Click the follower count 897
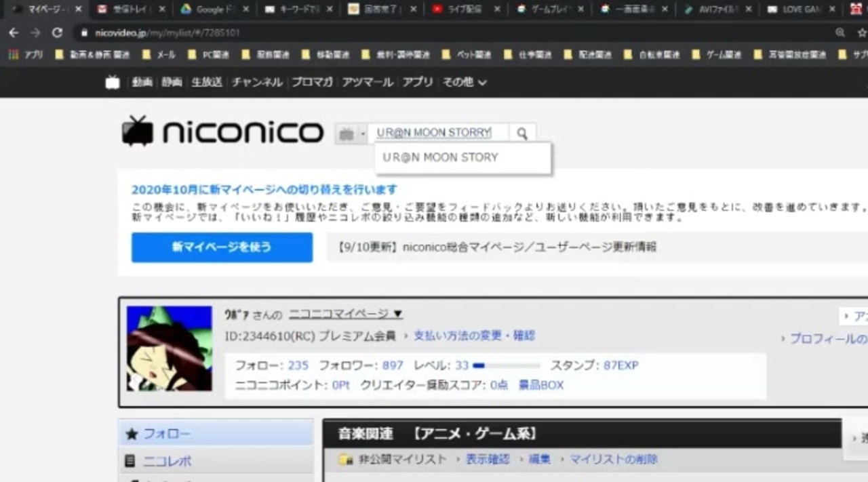 tap(393, 365)
